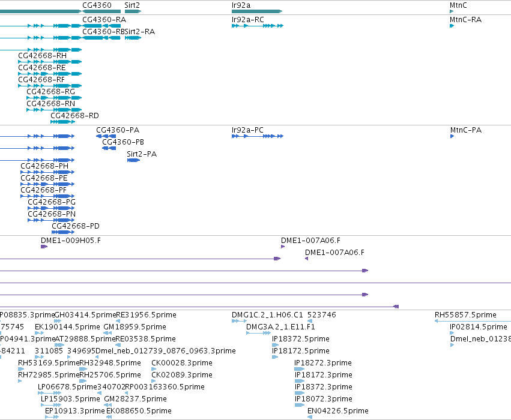Select the DME1-009H05.F feature
The width and height of the screenshot is (511, 420).
coord(71,240)
